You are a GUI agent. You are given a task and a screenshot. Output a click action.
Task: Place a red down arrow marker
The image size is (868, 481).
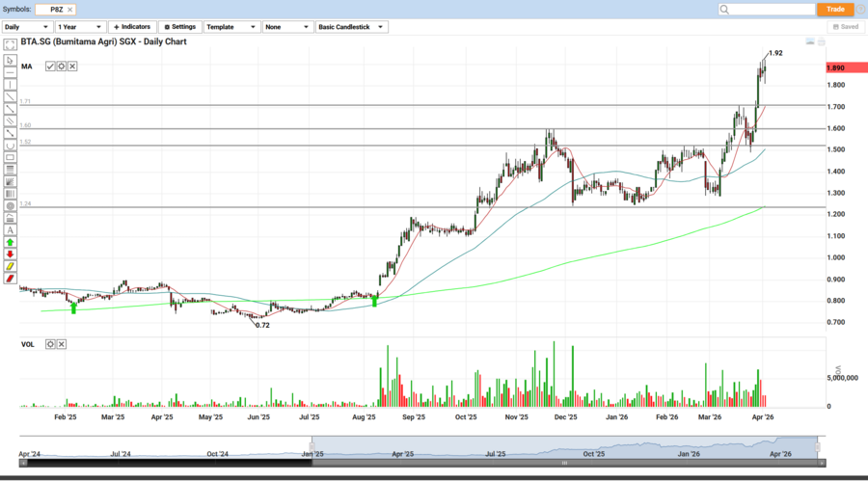[x=10, y=254]
